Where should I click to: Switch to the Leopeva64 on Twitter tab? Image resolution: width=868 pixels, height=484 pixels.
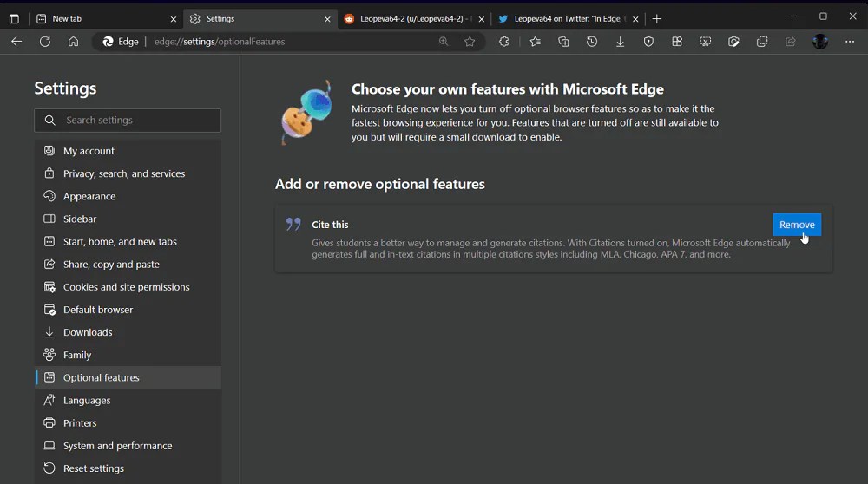pyautogui.click(x=568, y=19)
